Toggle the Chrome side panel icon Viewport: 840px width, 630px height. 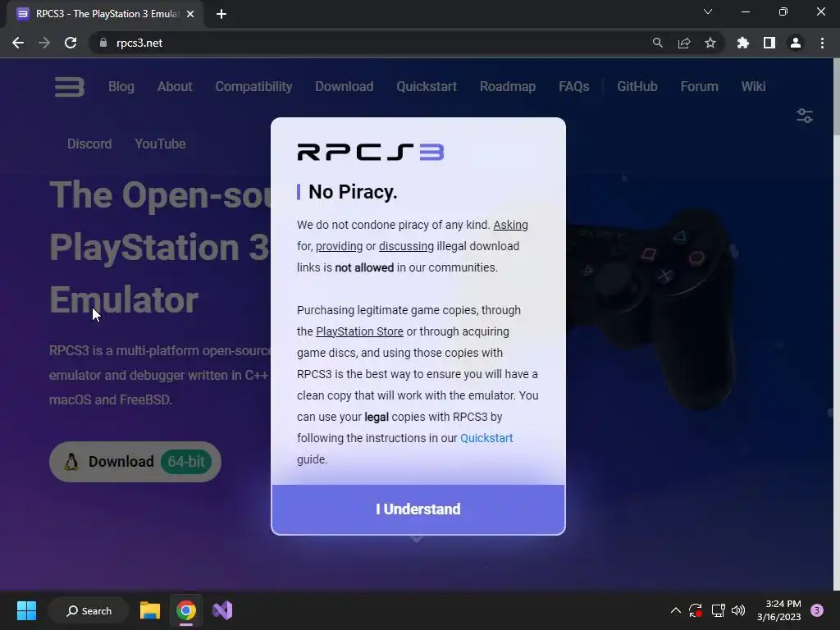tap(769, 43)
